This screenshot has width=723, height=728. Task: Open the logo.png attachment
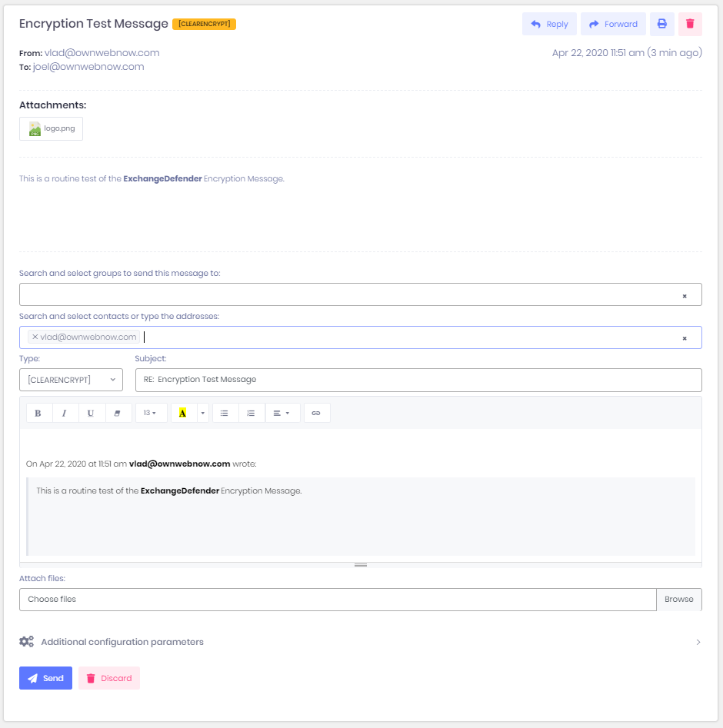pos(52,128)
